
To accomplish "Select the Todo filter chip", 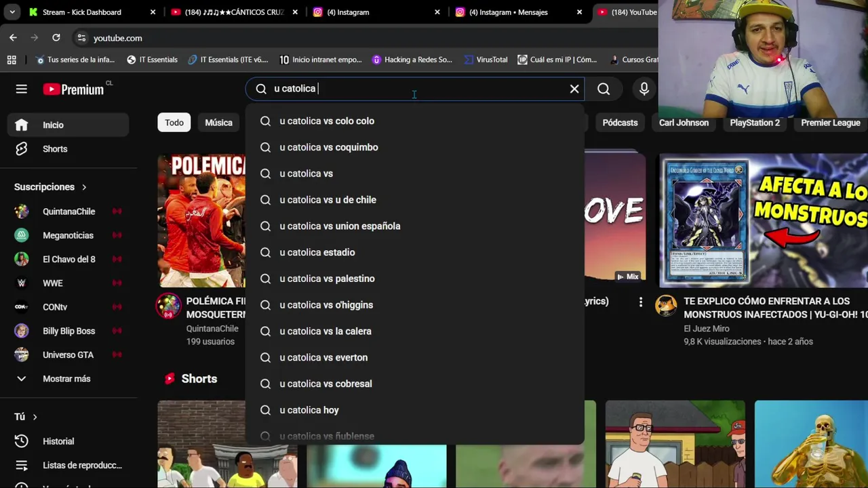I will coord(174,123).
